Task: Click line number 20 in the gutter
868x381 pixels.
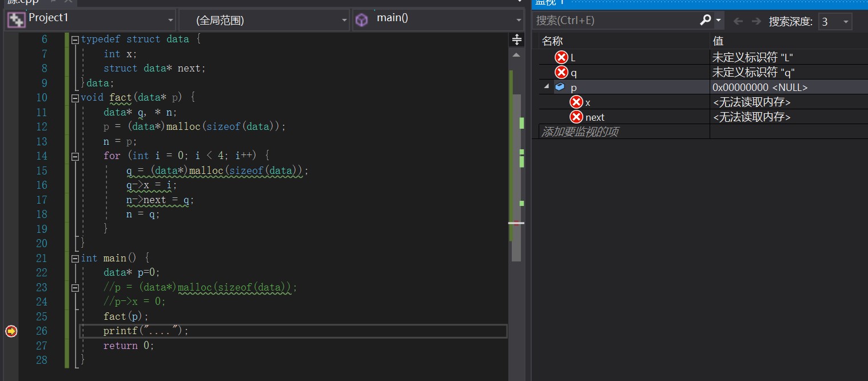Action: [41, 244]
